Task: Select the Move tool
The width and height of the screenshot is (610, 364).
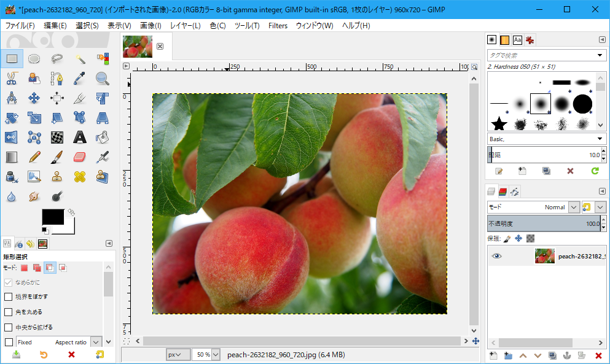Action: (x=34, y=98)
